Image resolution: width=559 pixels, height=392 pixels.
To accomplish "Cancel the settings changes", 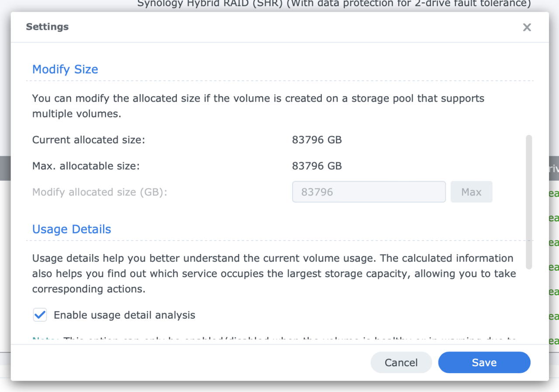I will 401,362.
